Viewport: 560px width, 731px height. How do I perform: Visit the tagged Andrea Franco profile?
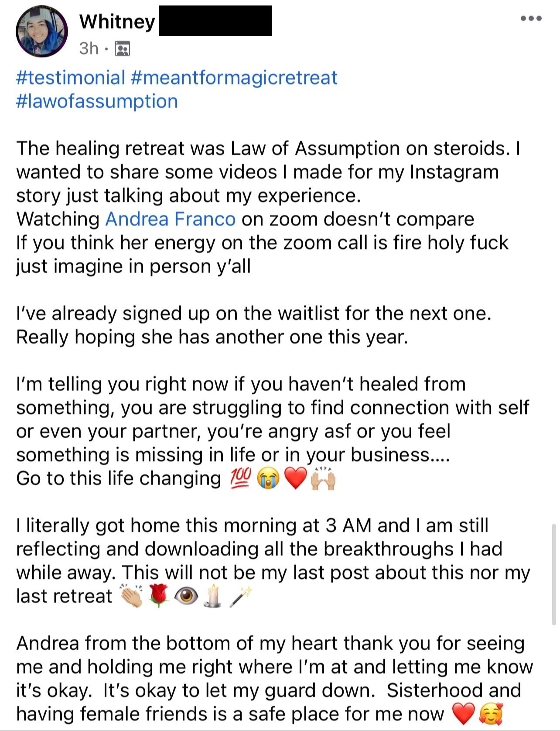tap(171, 219)
